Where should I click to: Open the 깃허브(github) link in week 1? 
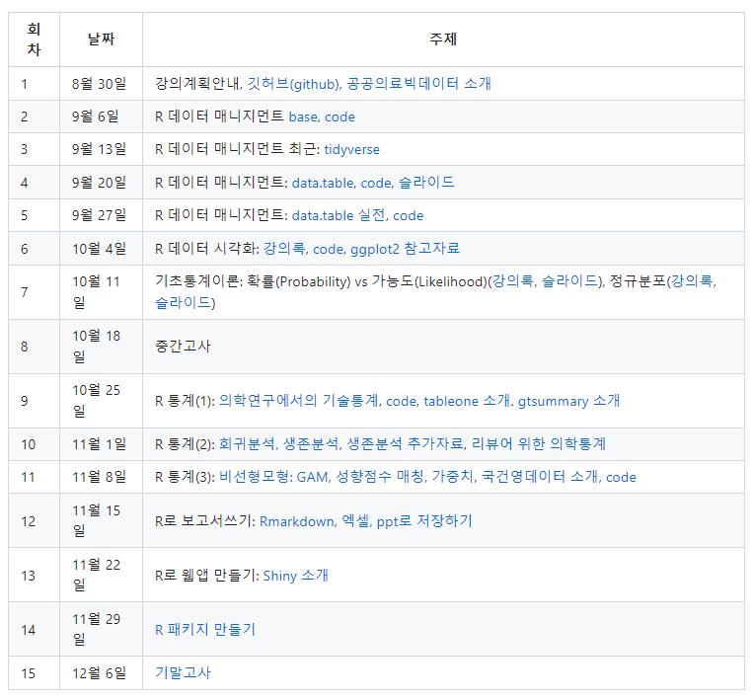click(294, 84)
